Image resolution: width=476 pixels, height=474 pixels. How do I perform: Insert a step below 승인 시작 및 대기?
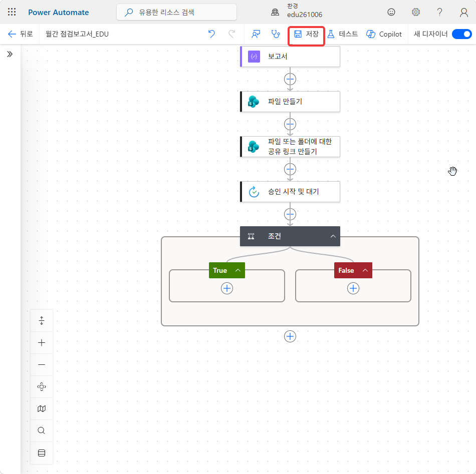click(x=290, y=214)
